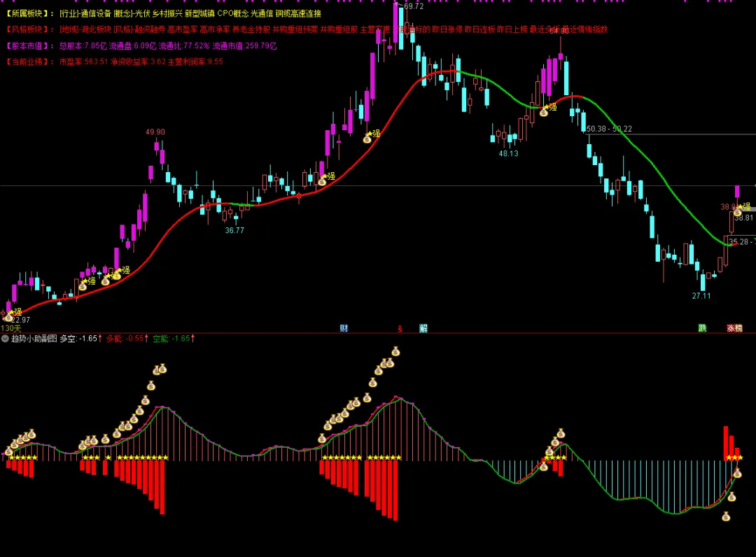Click the 50.38 - 50.22 gap label

click(609, 129)
